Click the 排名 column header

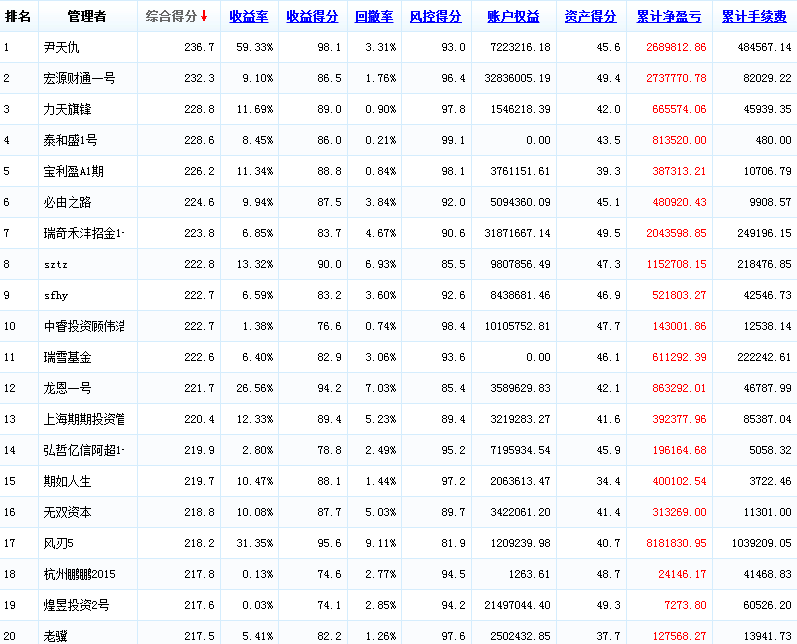tap(18, 17)
